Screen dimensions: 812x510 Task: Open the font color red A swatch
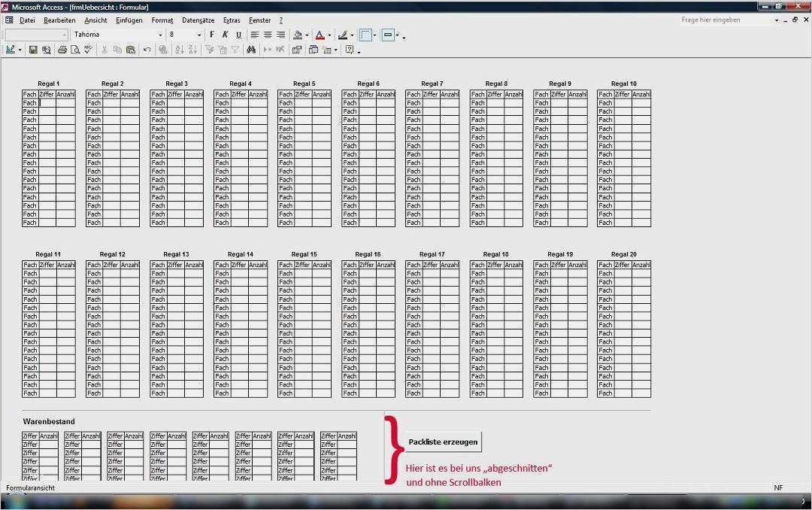point(320,35)
